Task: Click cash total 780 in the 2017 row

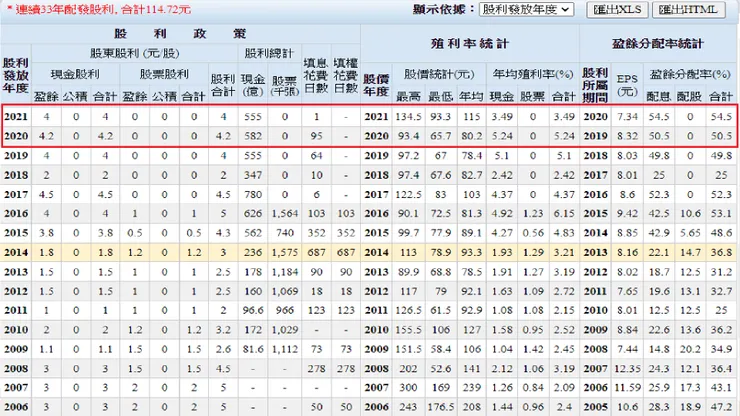Action: pos(252,195)
